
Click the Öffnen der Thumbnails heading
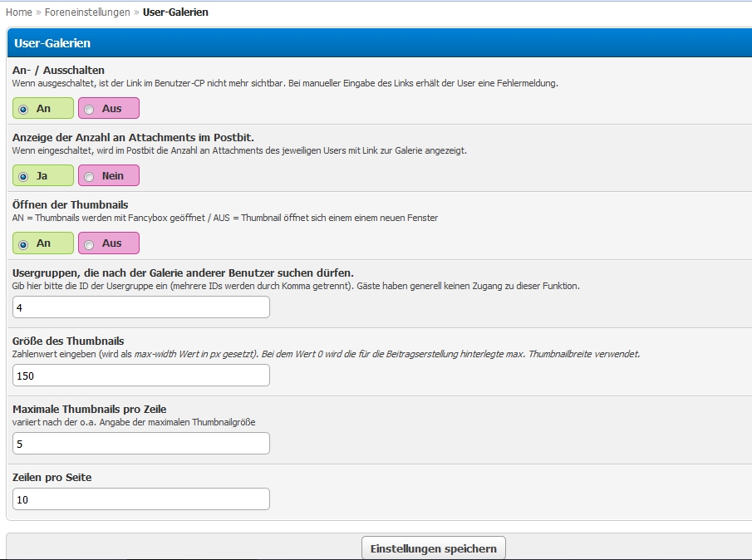[x=71, y=204]
